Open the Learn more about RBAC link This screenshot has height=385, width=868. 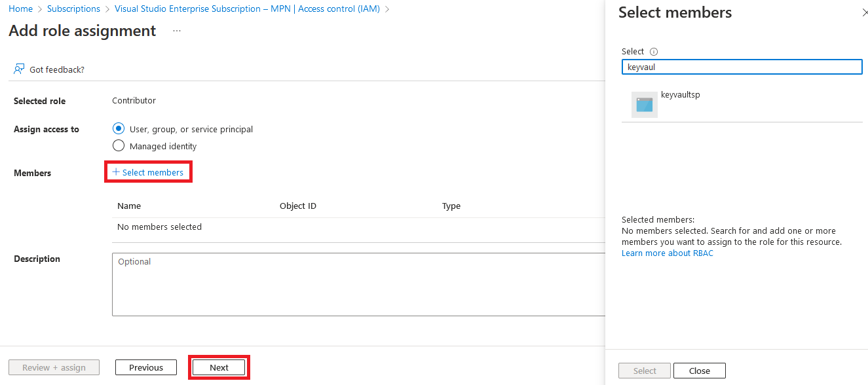(x=668, y=253)
